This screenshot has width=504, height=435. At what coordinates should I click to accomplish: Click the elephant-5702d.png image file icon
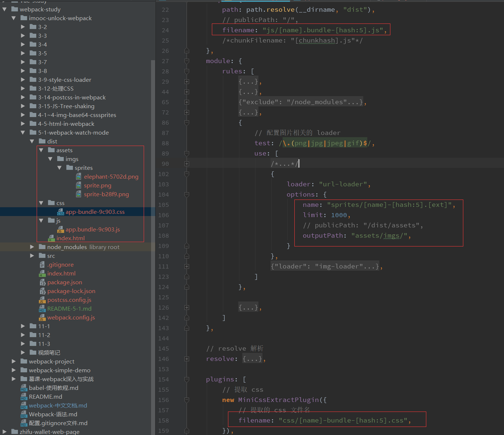point(79,177)
